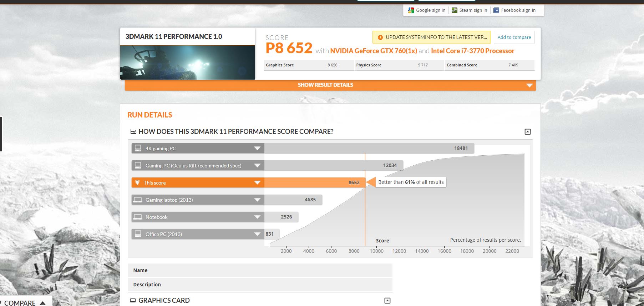Image resolution: width=644 pixels, height=306 pixels.
Task: Click the 3DMARK 11 PERFORMANCE 1.0 title
Action: coord(174,36)
